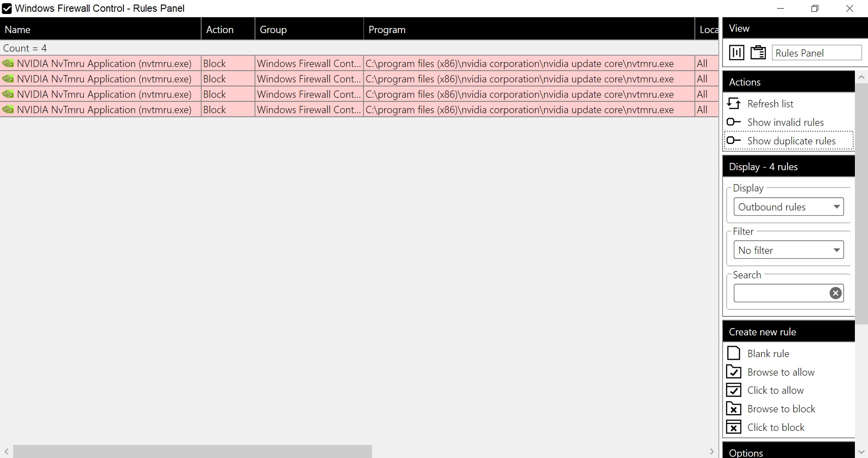Choose Browse to allow
Image resolution: width=868 pixels, height=458 pixels.
tap(789, 372)
